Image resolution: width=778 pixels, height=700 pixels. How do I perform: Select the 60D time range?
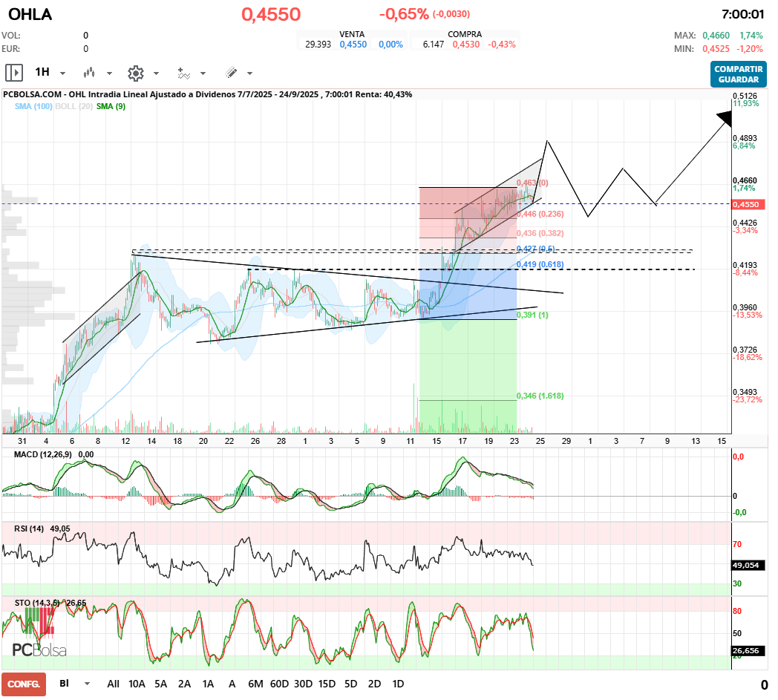[x=279, y=684]
